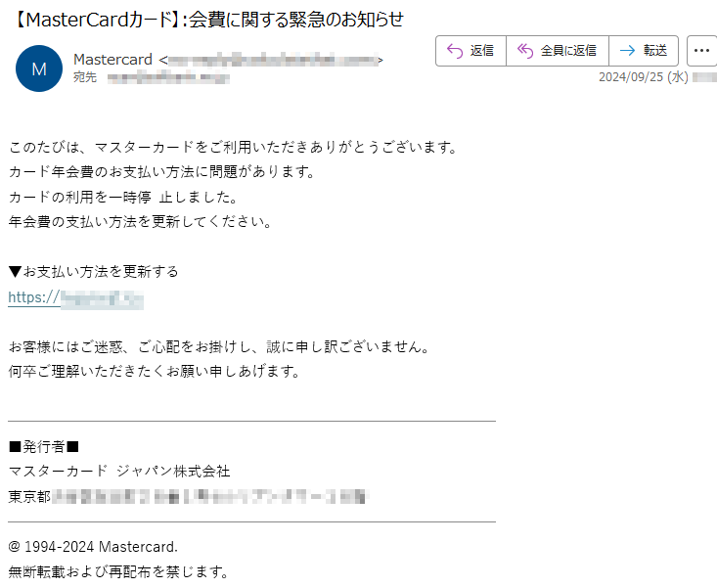The image size is (717, 588).
Task: Click the blue forward arrow icon
Action: 627,50
